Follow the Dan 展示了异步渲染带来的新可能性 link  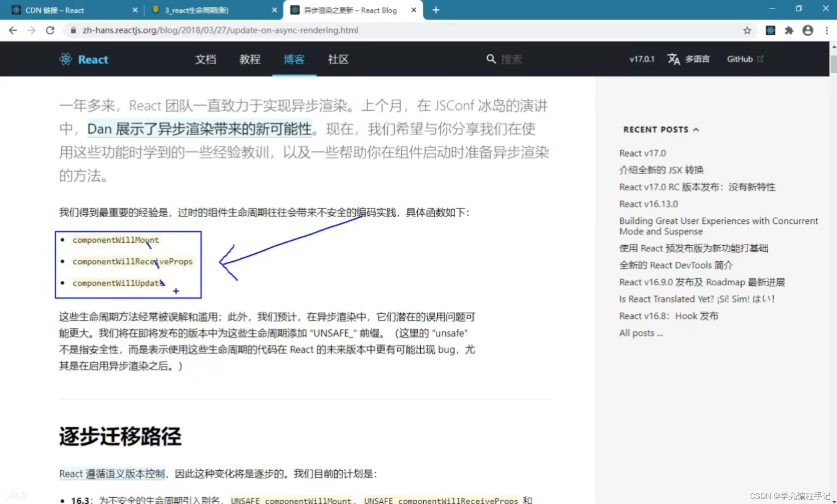click(x=199, y=129)
